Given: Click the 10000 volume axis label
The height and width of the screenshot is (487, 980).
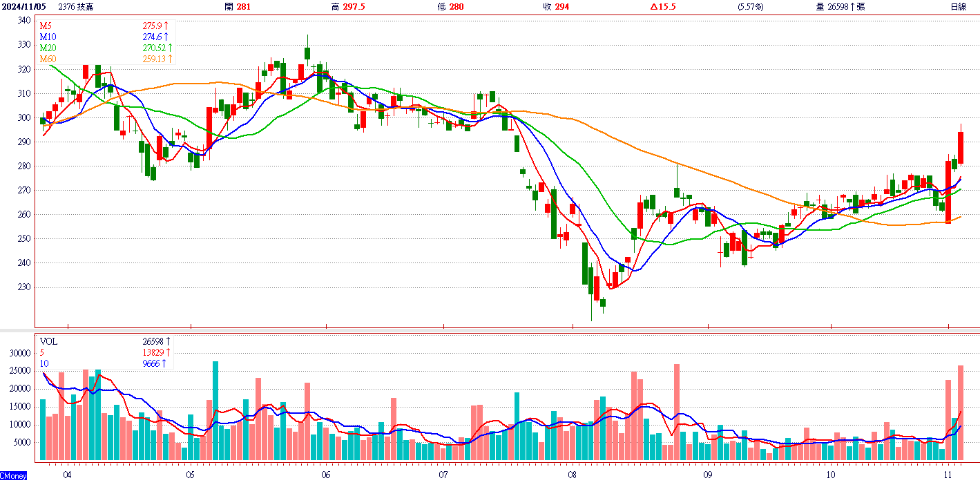Looking at the screenshot, I should click(x=19, y=425).
